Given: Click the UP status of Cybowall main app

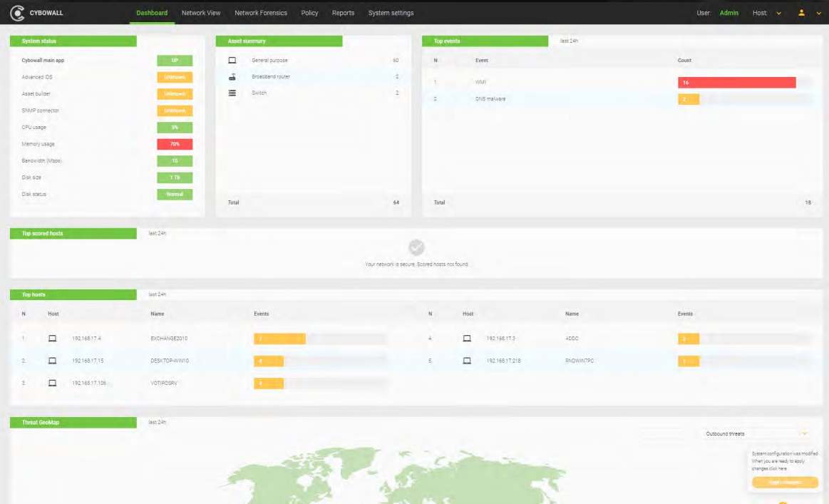Looking at the screenshot, I should pos(175,61).
